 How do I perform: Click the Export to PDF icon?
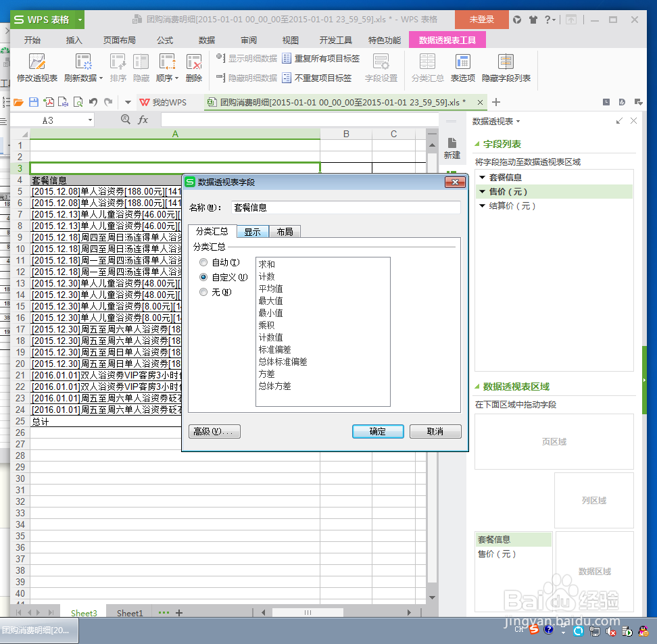coord(49,102)
